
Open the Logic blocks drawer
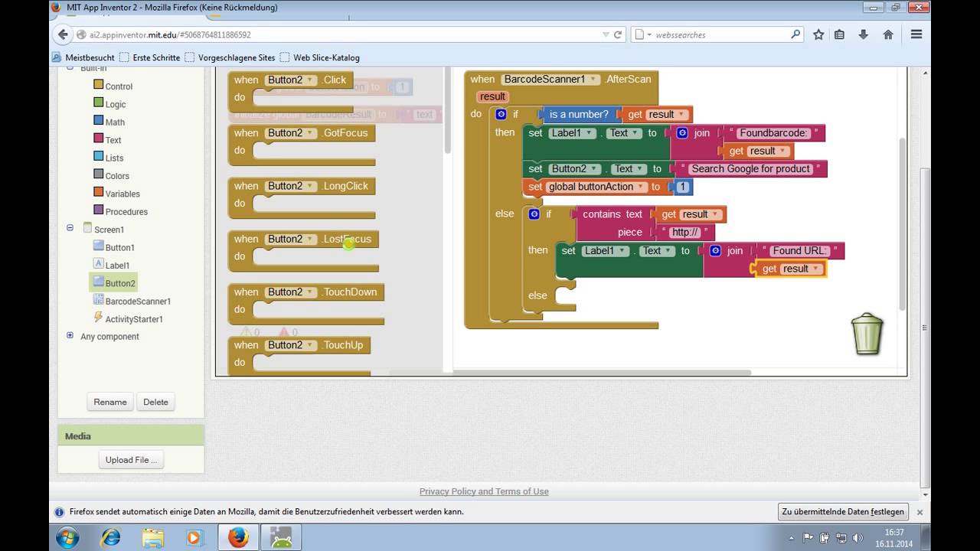coord(109,104)
